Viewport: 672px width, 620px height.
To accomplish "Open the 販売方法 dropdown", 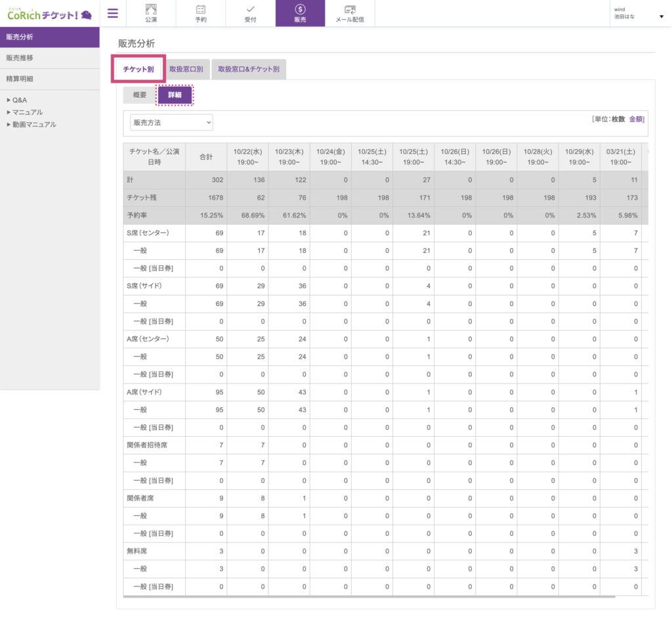I will point(171,122).
